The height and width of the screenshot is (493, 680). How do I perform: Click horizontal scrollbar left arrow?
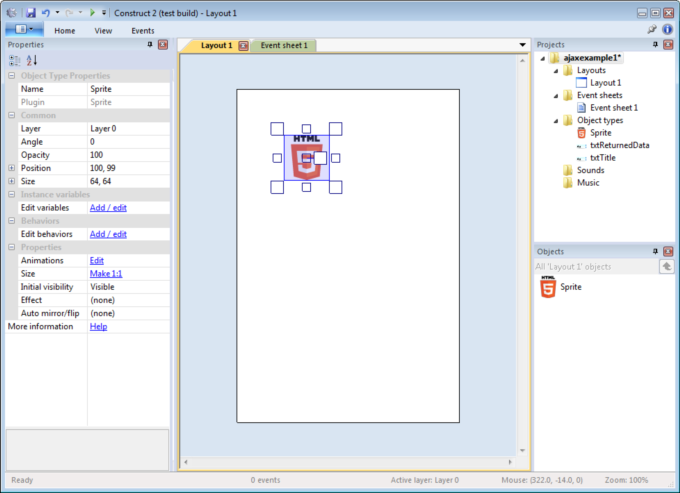(x=186, y=462)
